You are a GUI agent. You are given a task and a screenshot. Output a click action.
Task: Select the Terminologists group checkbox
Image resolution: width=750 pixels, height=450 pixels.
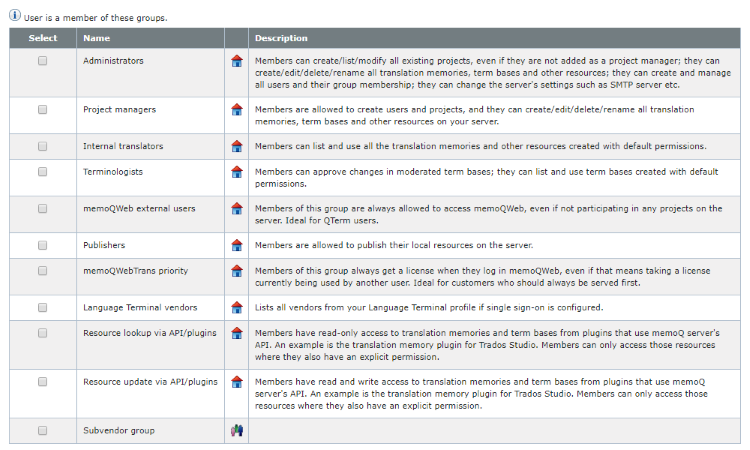coord(42,172)
